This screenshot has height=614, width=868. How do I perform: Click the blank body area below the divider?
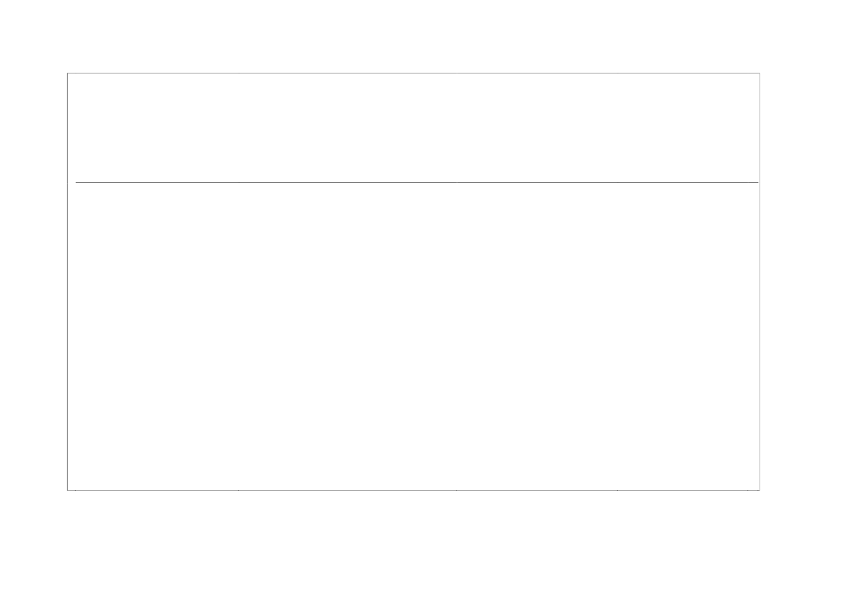(x=414, y=336)
